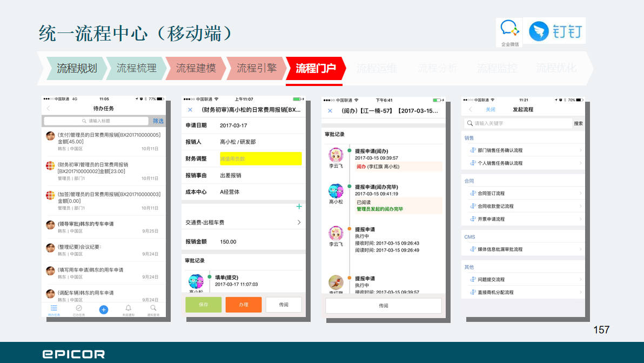
Task: Open the (领导审批)韩东的专车申请 task
Action: 104,227
